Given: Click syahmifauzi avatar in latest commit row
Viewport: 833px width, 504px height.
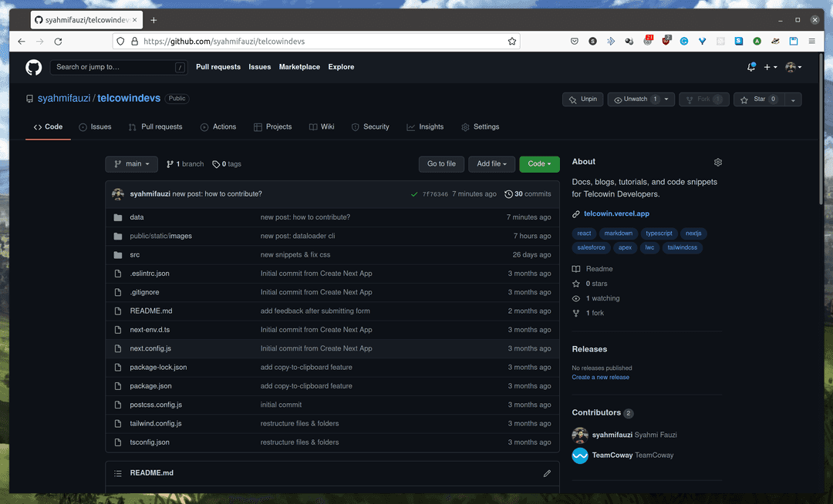Looking at the screenshot, I should pyautogui.click(x=118, y=194).
